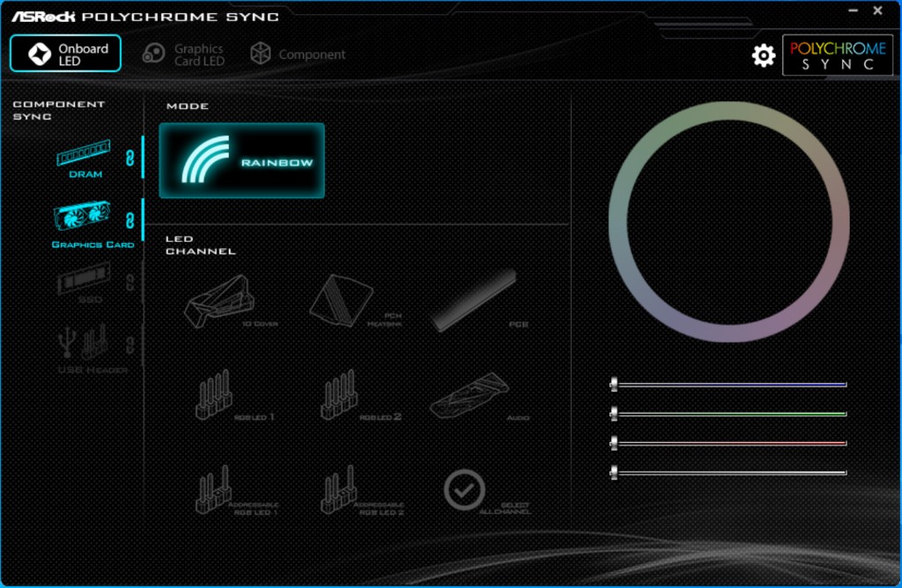
Task: Toggle DRAM sync link icon
Action: click(x=129, y=158)
